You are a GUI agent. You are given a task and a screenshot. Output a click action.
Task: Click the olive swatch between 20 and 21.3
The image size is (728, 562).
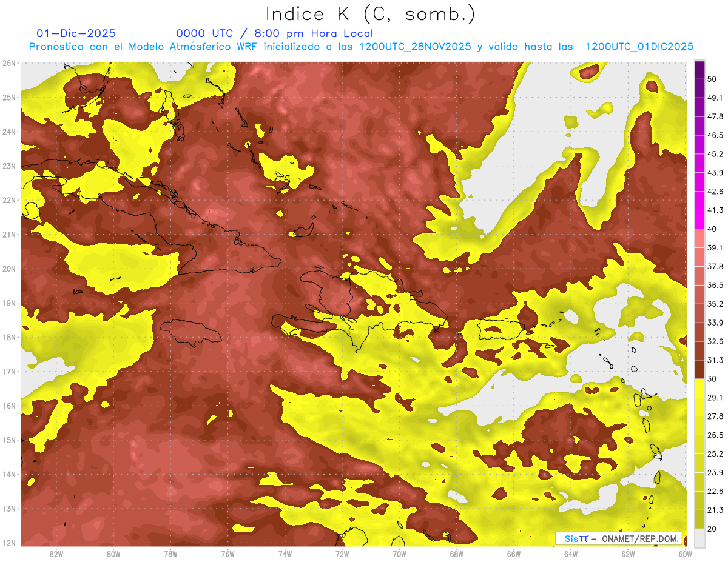click(x=699, y=519)
